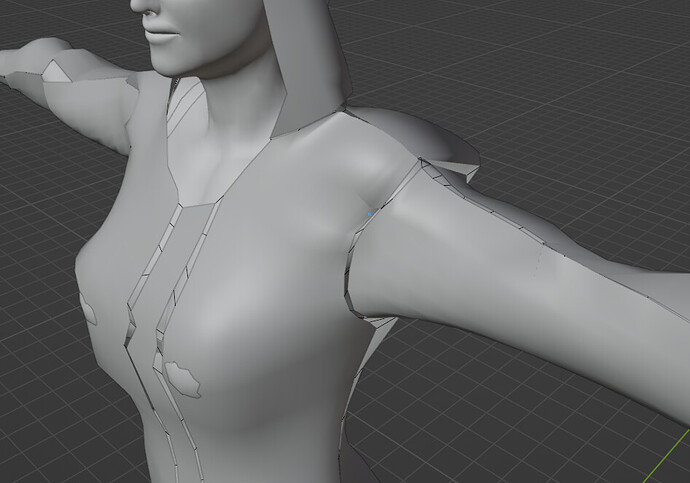Click the character model's lips
690x483 pixels.
[x=162, y=33]
